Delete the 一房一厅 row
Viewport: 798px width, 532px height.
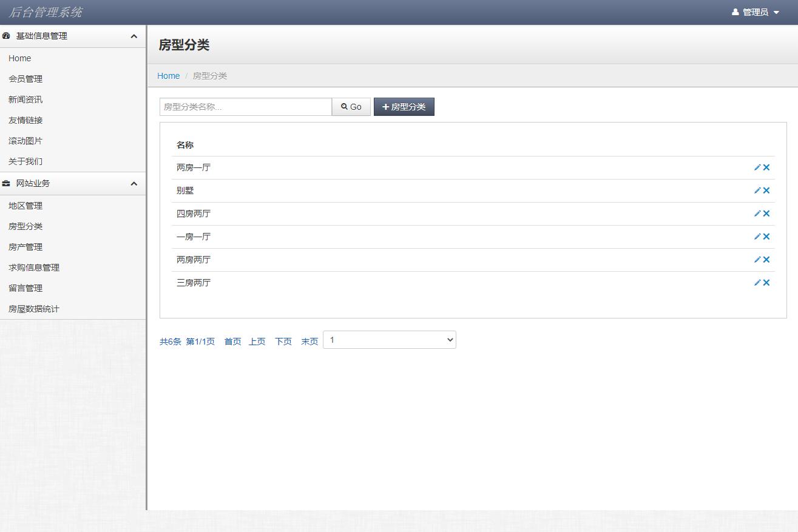766,236
